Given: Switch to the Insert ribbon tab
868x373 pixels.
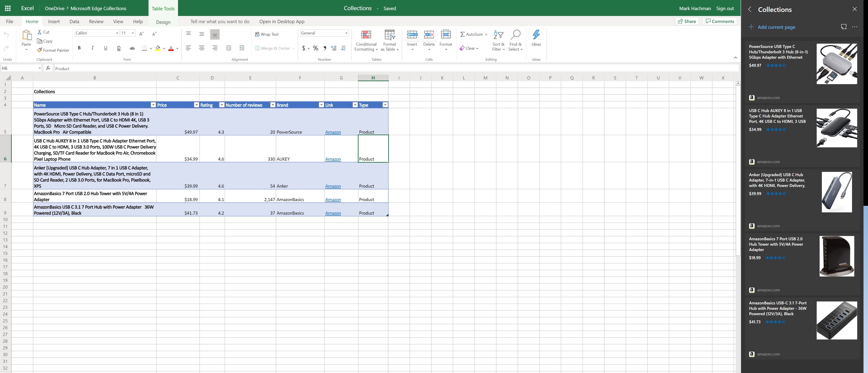Looking at the screenshot, I should [x=54, y=21].
